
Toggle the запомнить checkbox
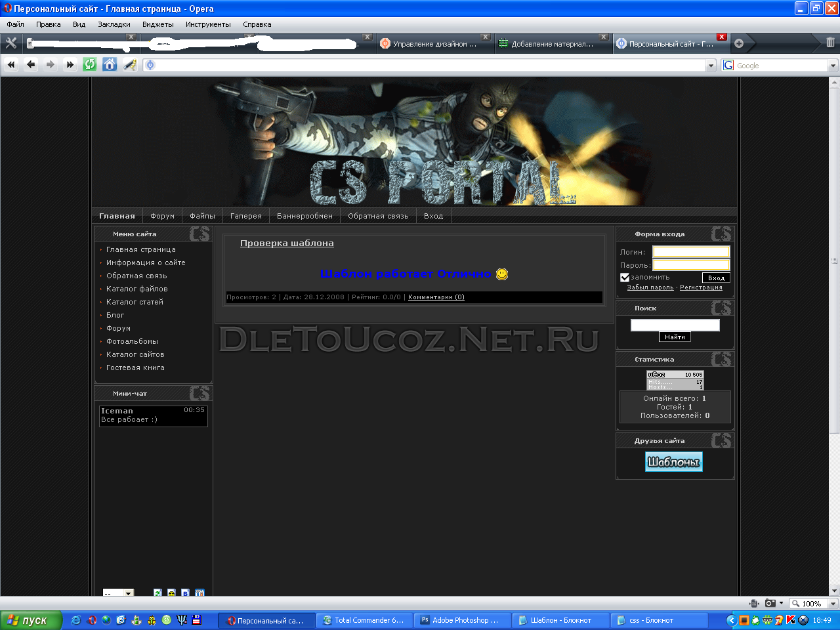tap(625, 278)
